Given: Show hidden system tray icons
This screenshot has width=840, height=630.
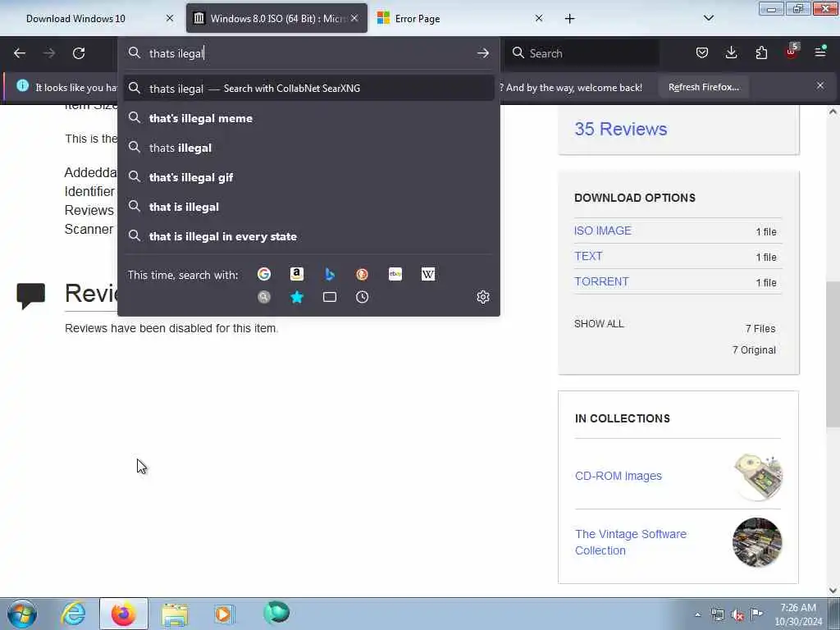Looking at the screenshot, I should (x=697, y=615).
